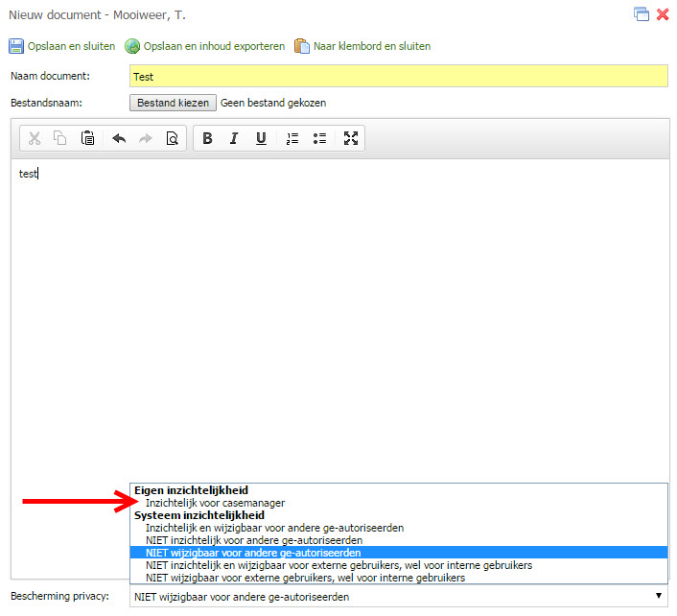The height and width of the screenshot is (616, 677).
Task: Click 'Naar klembord en sluiten' link
Action: tap(372, 46)
